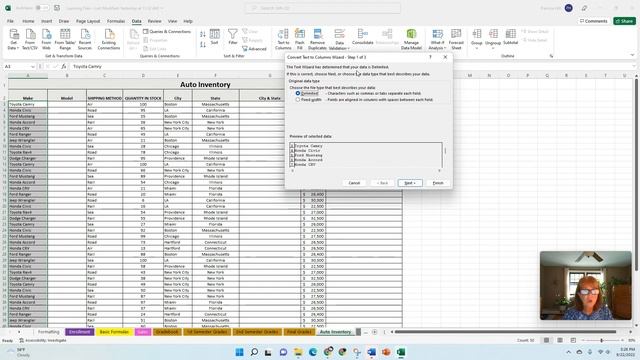Import data From Text/CSV
Image resolution: width=640 pixels, height=360 pixels.
click(30, 39)
